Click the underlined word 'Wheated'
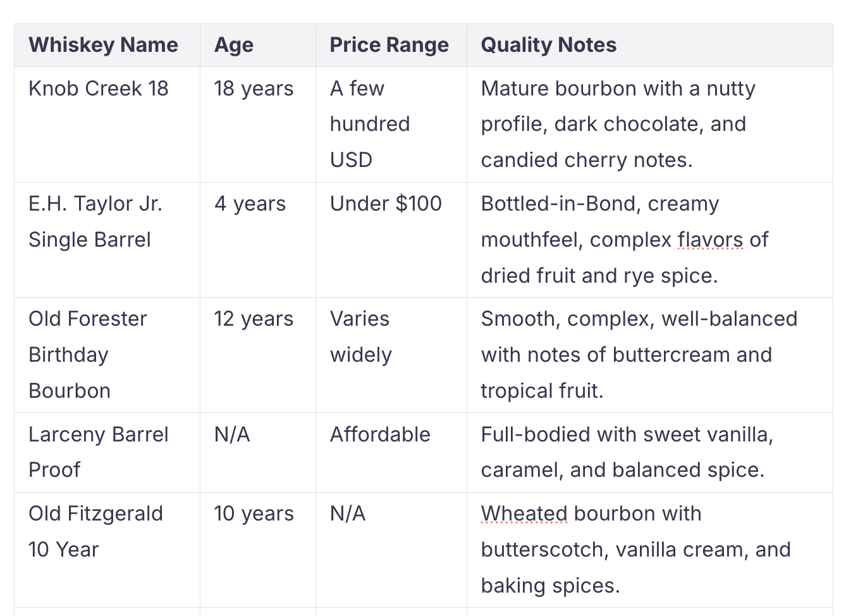The width and height of the screenshot is (846, 616). pyautogui.click(x=524, y=514)
